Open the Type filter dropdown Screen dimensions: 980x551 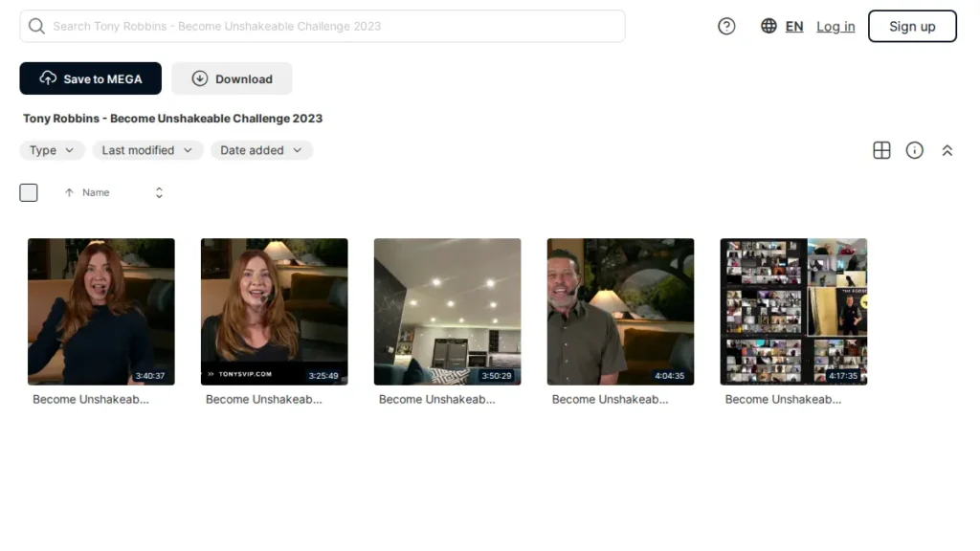click(52, 150)
